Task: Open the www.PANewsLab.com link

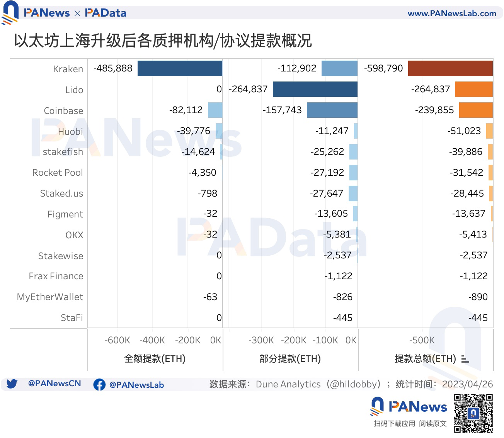Action: click(452, 14)
